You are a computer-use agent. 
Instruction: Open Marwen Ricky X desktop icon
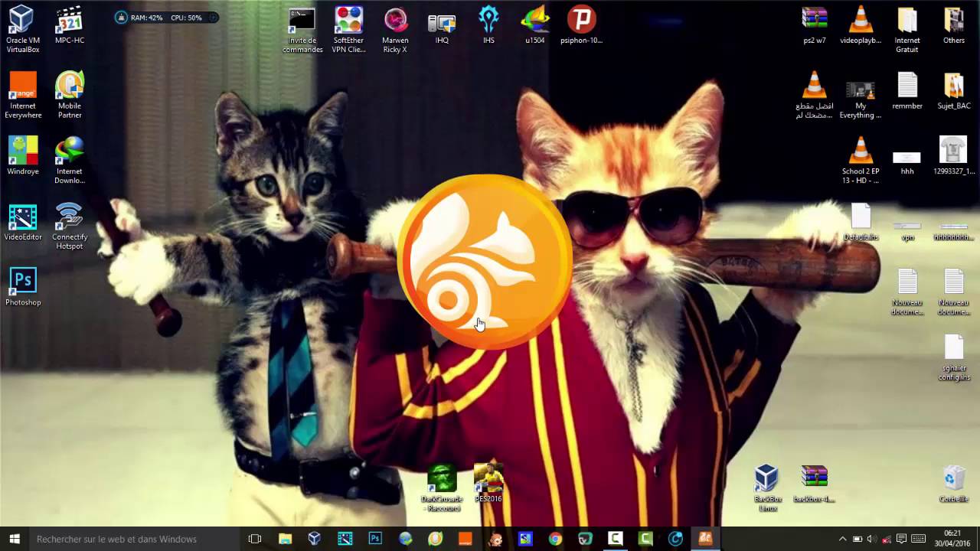point(395,31)
